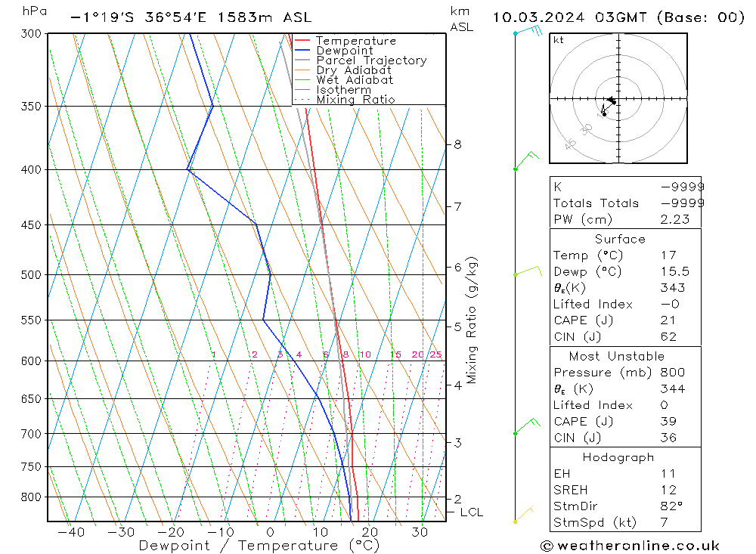Select the Parcel Trajectory legend label
Screen dimensions: 756x554
(371, 60)
